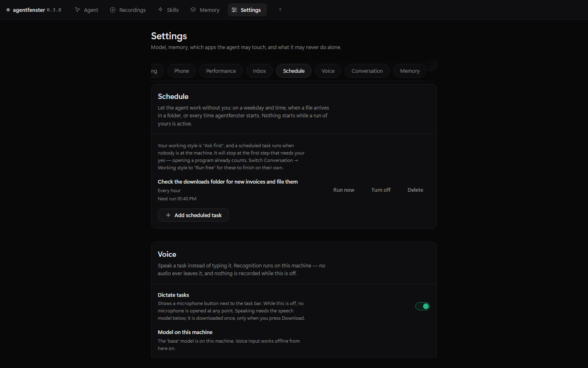
Task: Click the task title "Check the downloads folder for new invoices and file them"
Action: point(228,182)
